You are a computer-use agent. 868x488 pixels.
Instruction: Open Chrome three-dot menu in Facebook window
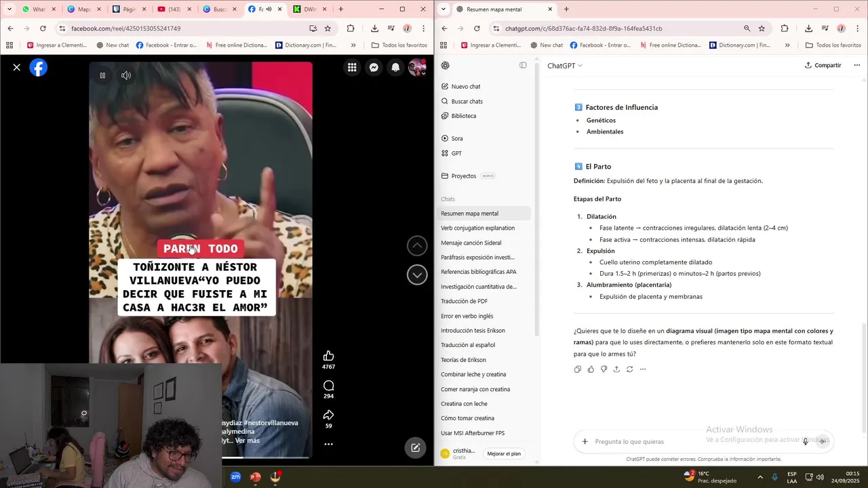click(x=423, y=28)
